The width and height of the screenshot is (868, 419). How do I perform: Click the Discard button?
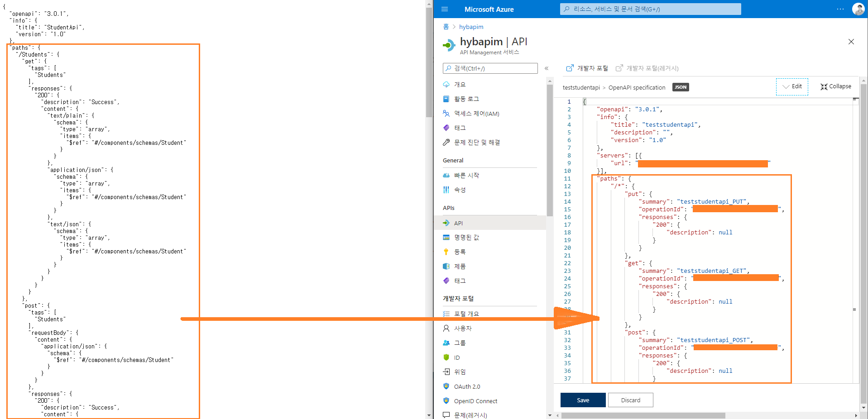click(x=630, y=400)
